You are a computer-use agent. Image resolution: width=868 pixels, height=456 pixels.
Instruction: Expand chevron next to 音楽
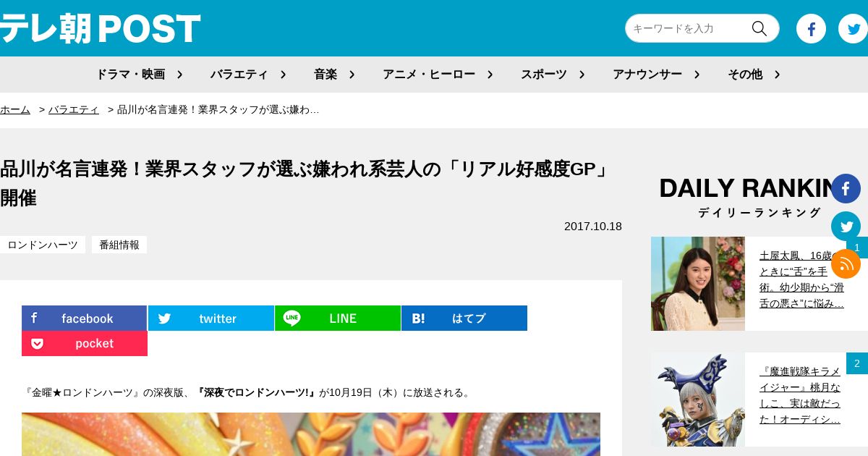click(352, 74)
